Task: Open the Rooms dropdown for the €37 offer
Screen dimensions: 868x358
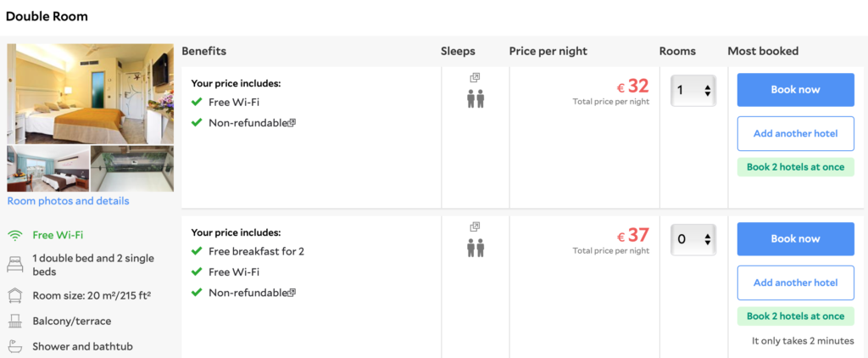Action: coord(693,239)
